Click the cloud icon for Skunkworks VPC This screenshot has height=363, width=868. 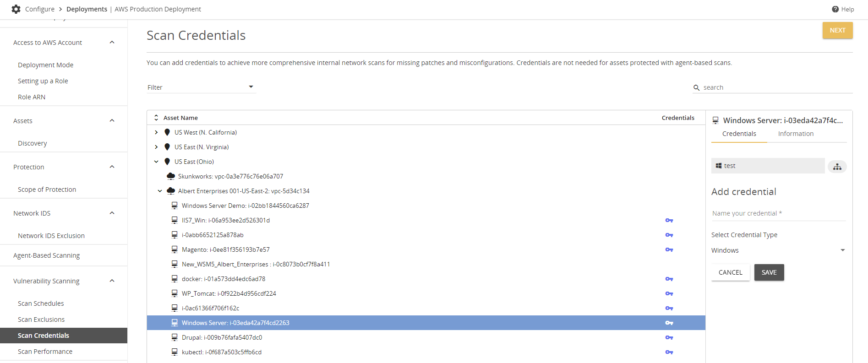pos(171,176)
